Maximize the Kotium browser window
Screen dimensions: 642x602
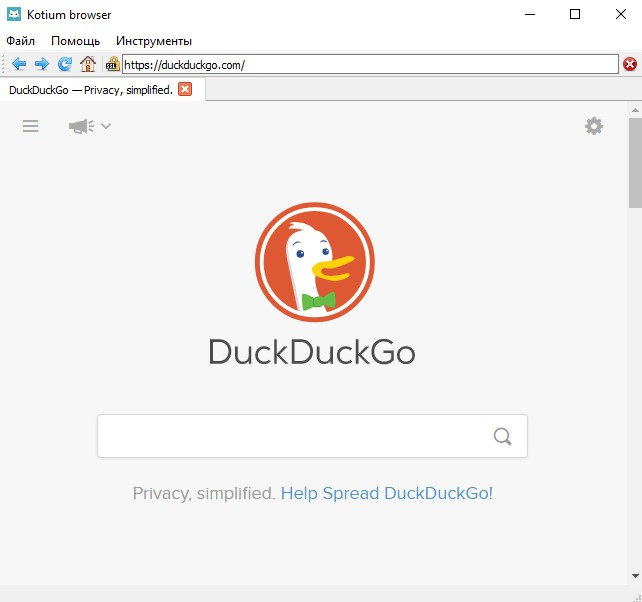[575, 14]
